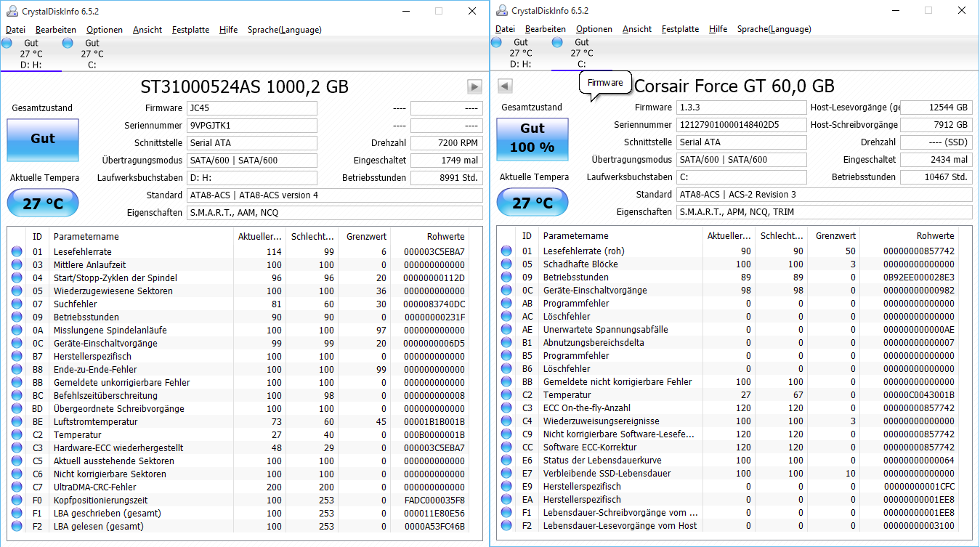Open Optionen menu in left window

point(105,30)
